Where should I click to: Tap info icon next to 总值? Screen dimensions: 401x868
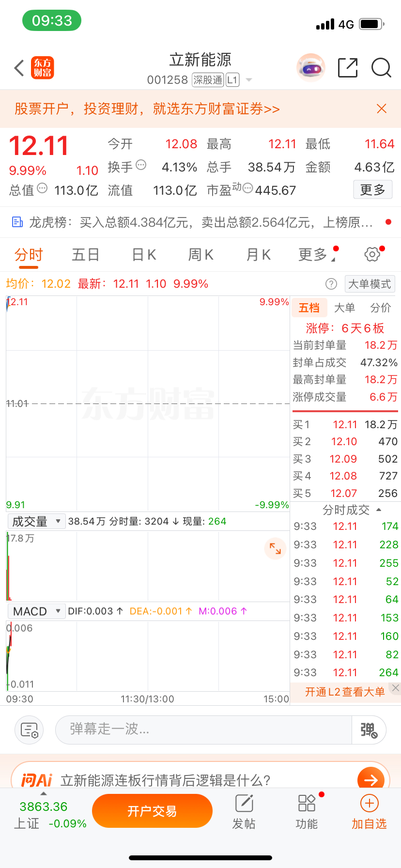click(x=42, y=188)
